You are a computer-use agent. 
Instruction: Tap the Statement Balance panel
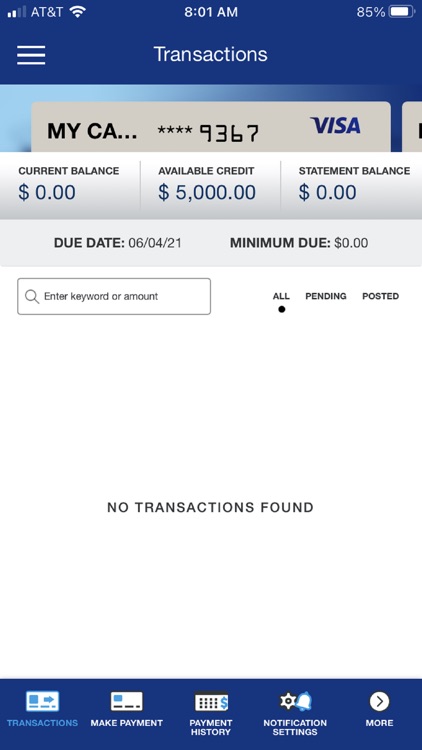coord(351,186)
